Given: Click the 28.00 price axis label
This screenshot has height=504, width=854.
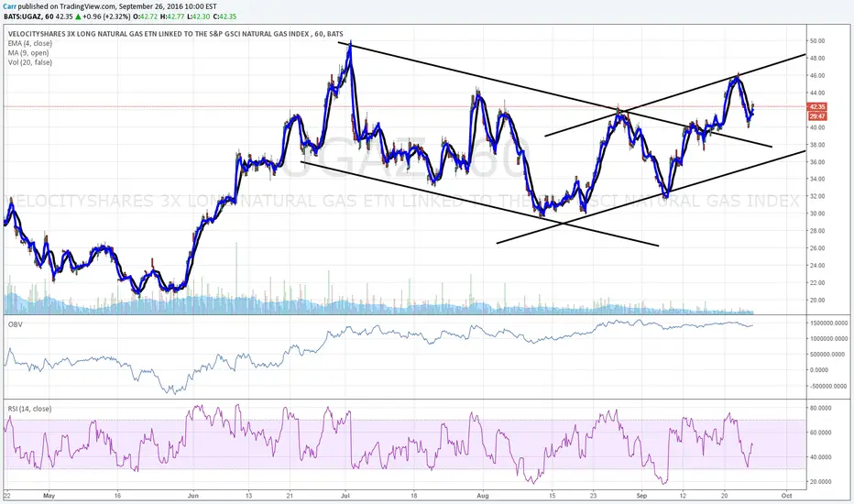Looking at the screenshot, I should tap(817, 231).
